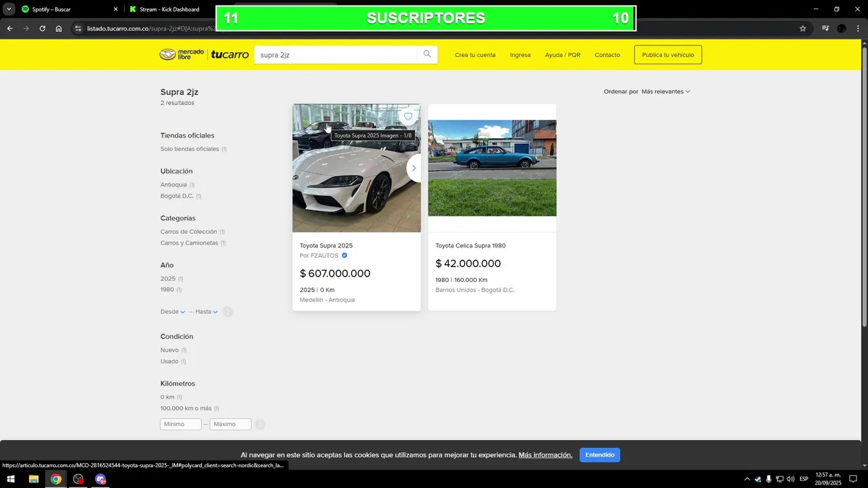The height and width of the screenshot is (488, 868).
Task: Show hidden tray icons chevron
Action: [x=747, y=479]
